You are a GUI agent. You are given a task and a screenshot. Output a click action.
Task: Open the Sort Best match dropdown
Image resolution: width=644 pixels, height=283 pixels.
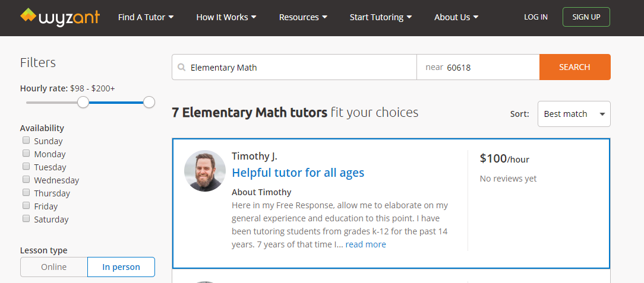(574, 114)
